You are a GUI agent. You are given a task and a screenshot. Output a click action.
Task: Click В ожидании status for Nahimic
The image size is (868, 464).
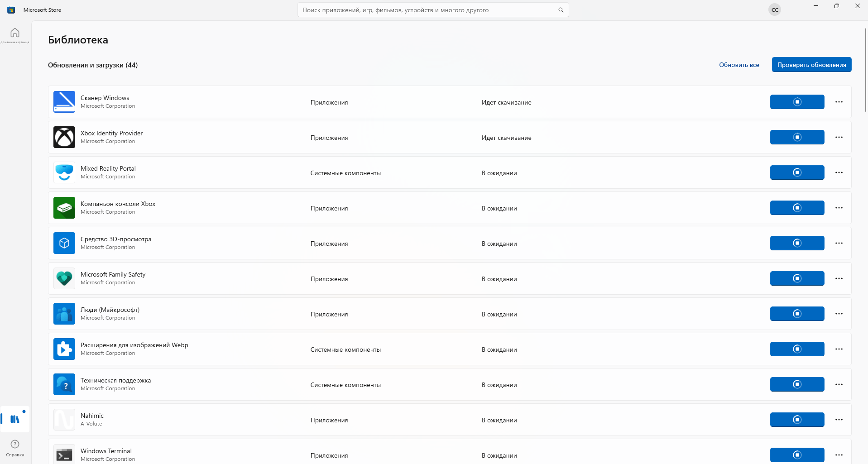pyautogui.click(x=499, y=420)
